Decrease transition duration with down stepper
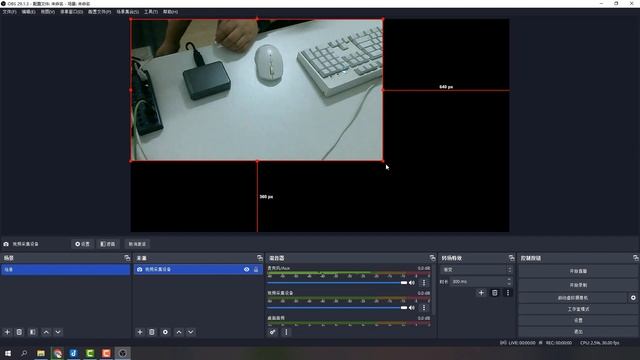This screenshot has width=640, height=360. (x=509, y=284)
